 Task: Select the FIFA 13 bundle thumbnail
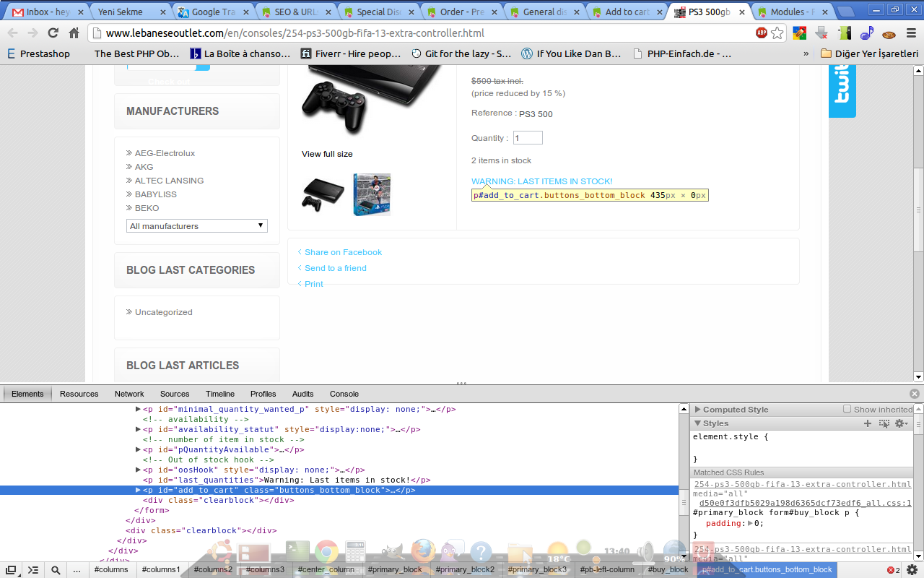click(x=372, y=194)
